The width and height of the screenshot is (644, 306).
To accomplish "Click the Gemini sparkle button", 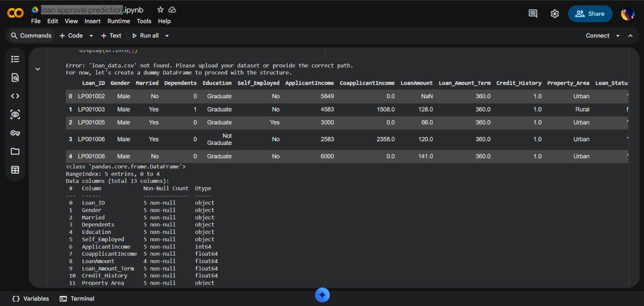I will coord(322,295).
